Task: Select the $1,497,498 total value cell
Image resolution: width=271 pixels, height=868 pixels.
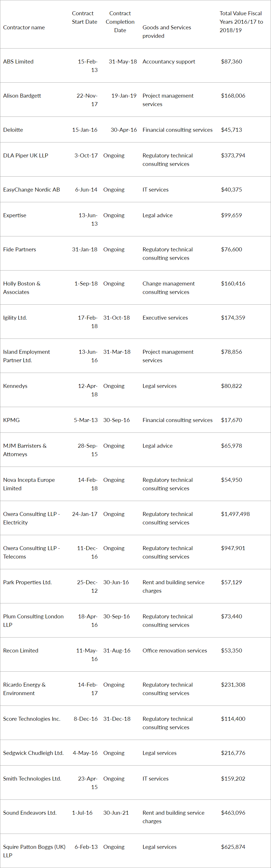Action: [x=235, y=514]
